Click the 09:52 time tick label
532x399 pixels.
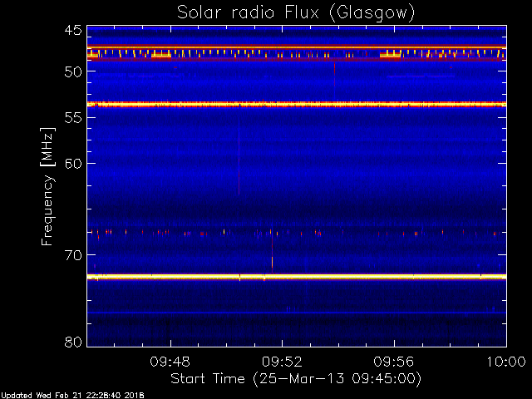(282, 362)
